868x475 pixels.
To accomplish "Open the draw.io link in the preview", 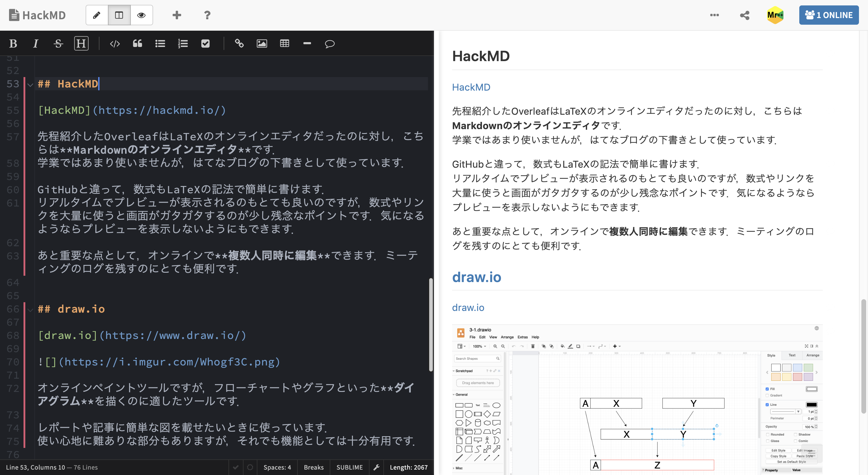I will coord(468,307).
